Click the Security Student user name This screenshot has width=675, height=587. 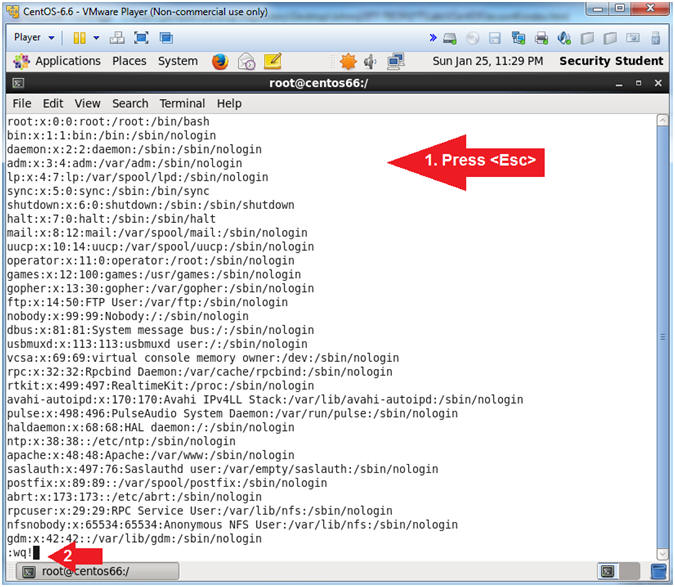pyautogui.click(x=611, y=61)
